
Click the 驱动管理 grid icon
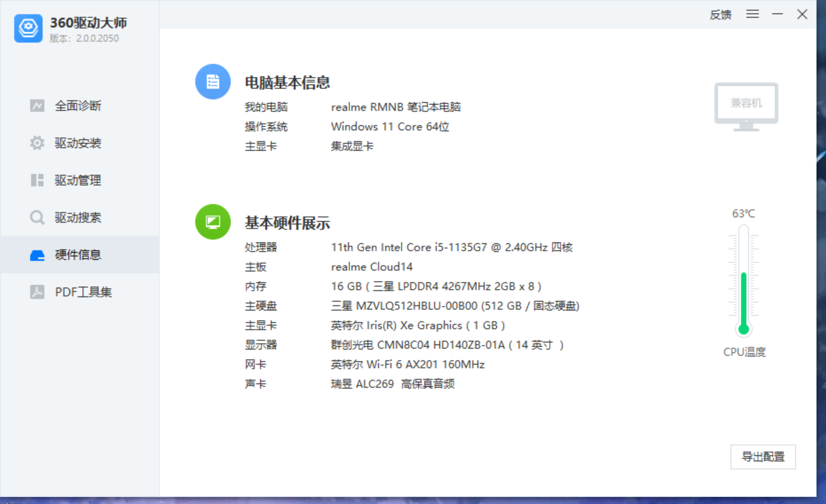37,180
